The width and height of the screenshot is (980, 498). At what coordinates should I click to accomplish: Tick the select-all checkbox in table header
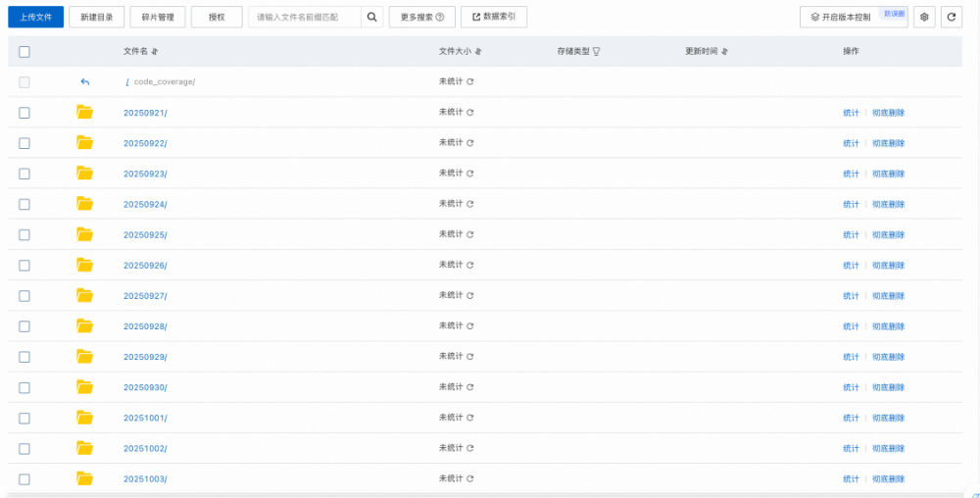coord(24,52)
